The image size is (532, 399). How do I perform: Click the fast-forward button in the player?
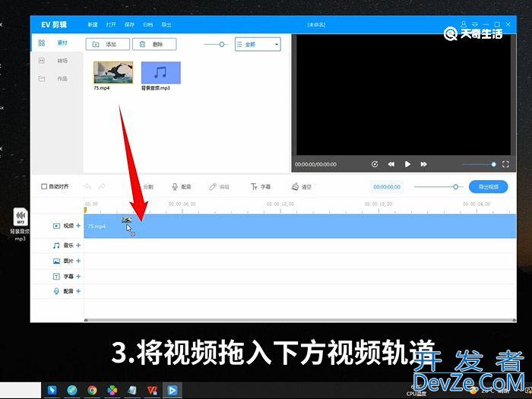(424, 164)
